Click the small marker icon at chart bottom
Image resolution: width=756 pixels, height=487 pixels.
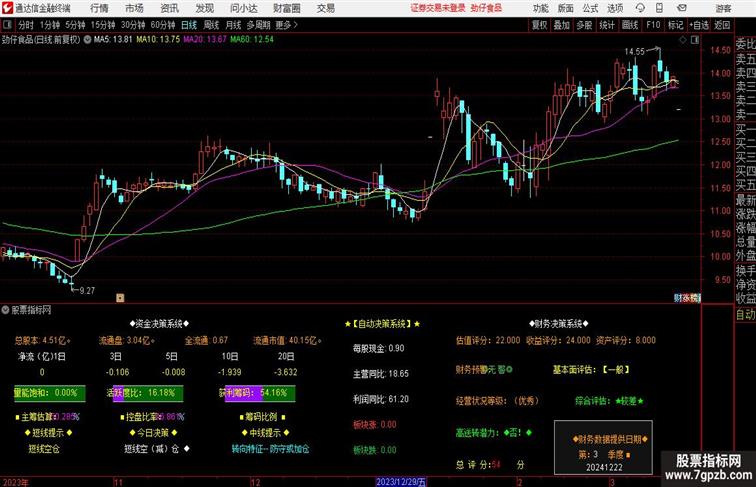point(120,298)
